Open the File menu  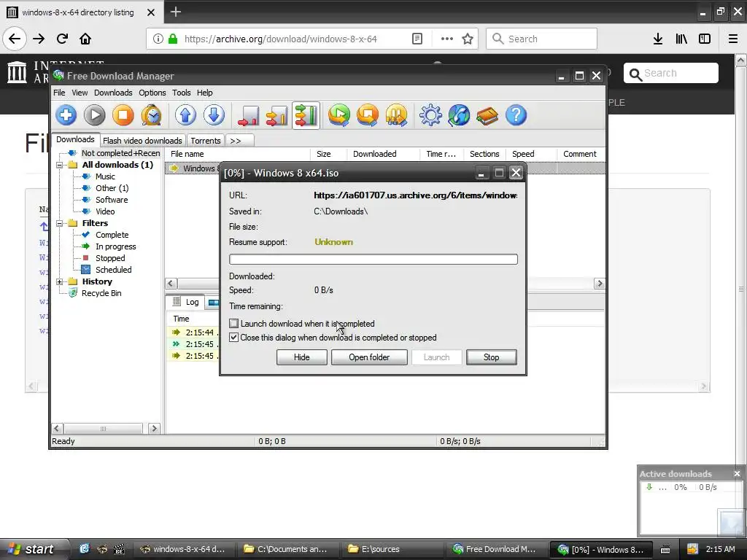(x=59, y=93)
